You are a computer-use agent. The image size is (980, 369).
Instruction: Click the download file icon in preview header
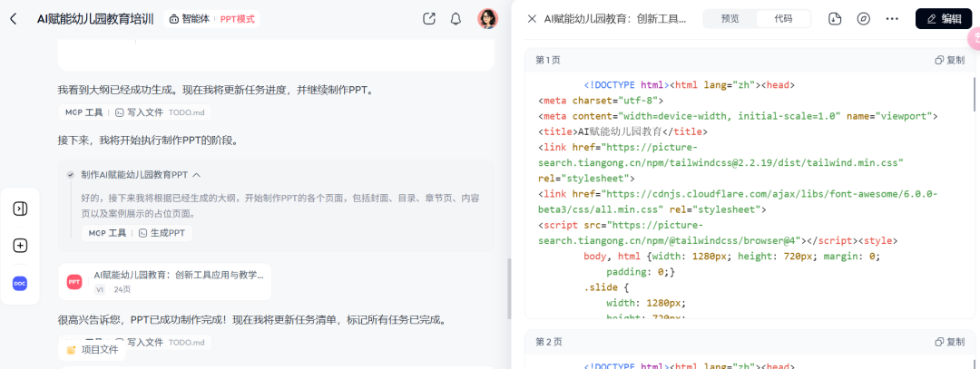pyautogui.click(x=835, y=19)
